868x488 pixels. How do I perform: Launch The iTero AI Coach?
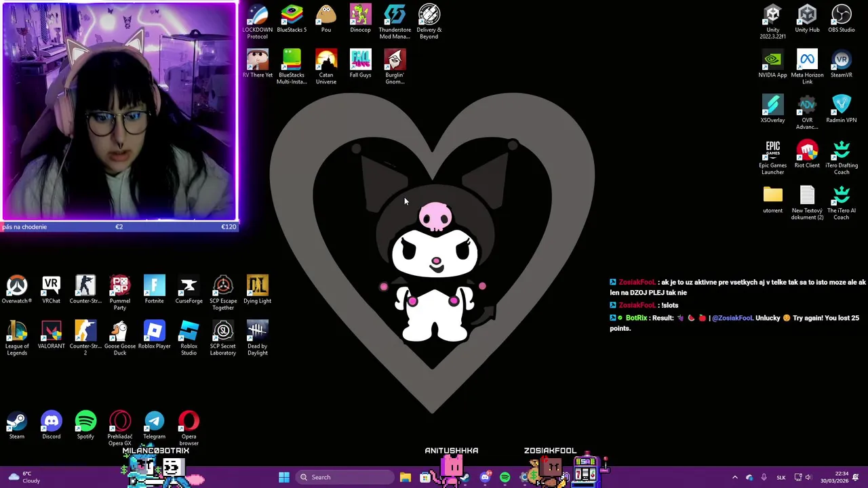[x=842, y=203]
